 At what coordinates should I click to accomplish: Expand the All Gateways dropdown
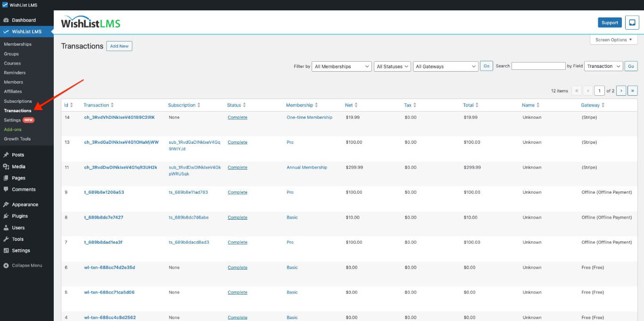[x=445, y=66]
